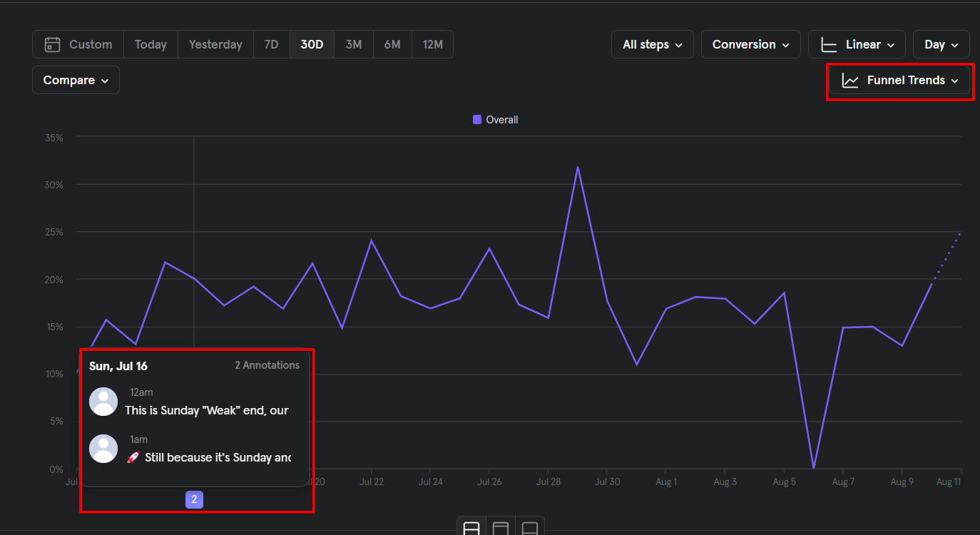Select the Yesterday tab

[x=215, y=44]
